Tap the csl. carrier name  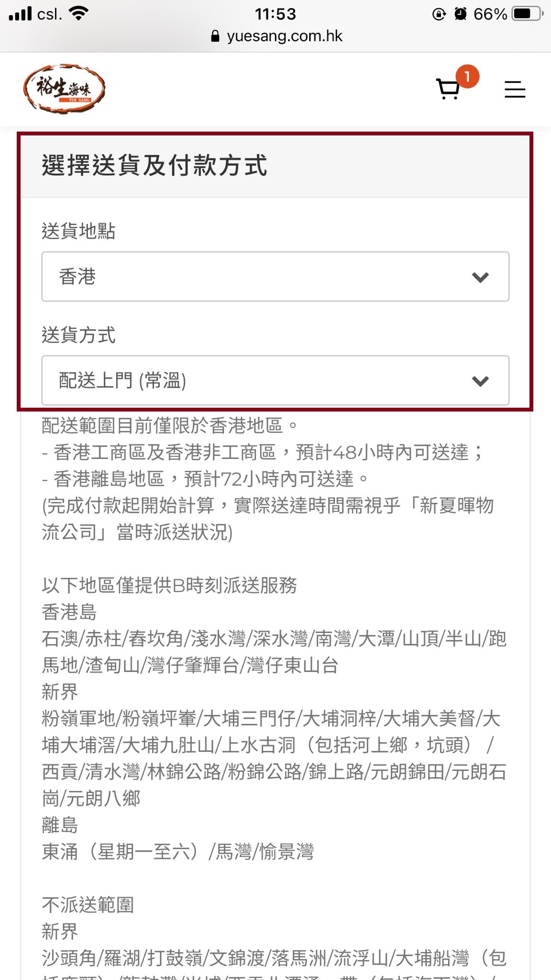tap(49, 14)
